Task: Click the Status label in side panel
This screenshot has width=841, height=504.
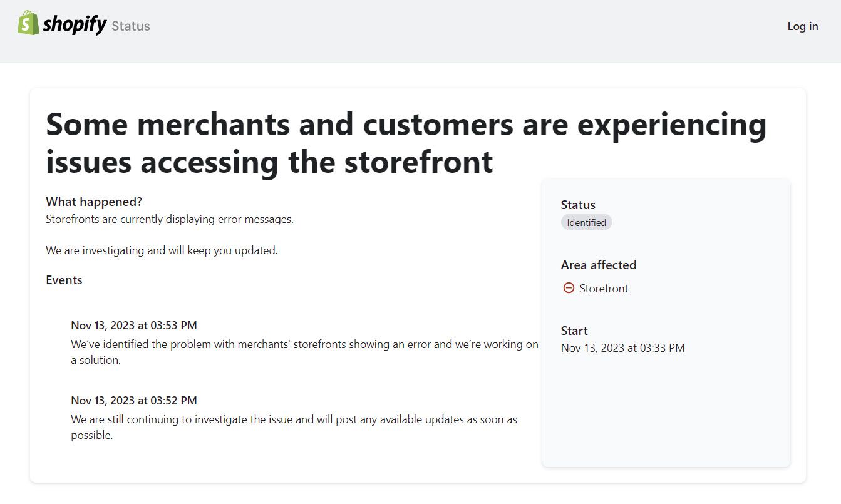Action: (x=578, y=205)
